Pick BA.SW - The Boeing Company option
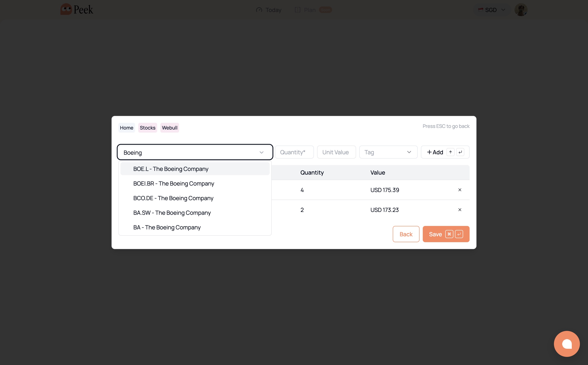 point(172,213)
